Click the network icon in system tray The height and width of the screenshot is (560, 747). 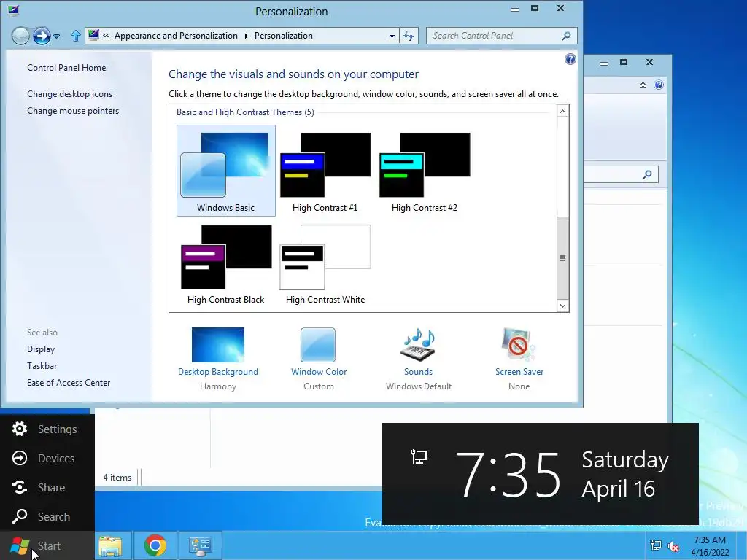point(656,545)
